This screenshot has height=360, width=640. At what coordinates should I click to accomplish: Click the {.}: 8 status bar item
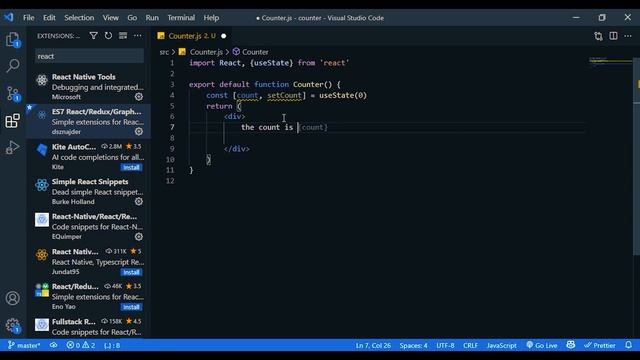112,345
